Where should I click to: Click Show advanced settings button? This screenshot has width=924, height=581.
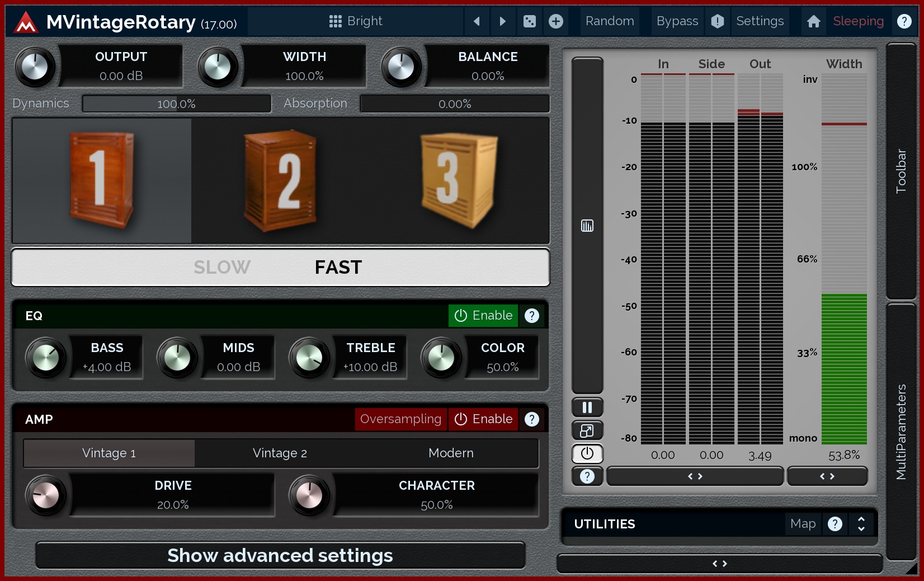tap(280, 555)
